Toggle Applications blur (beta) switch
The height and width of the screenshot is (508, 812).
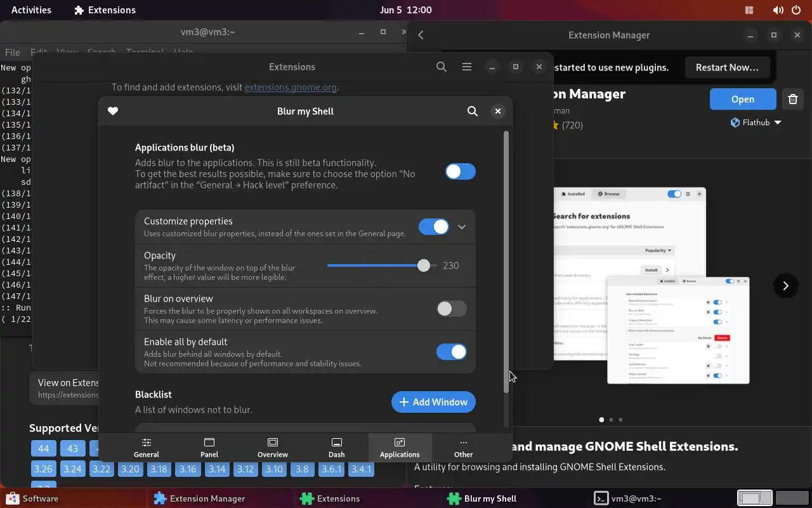(x=460, y=171)
